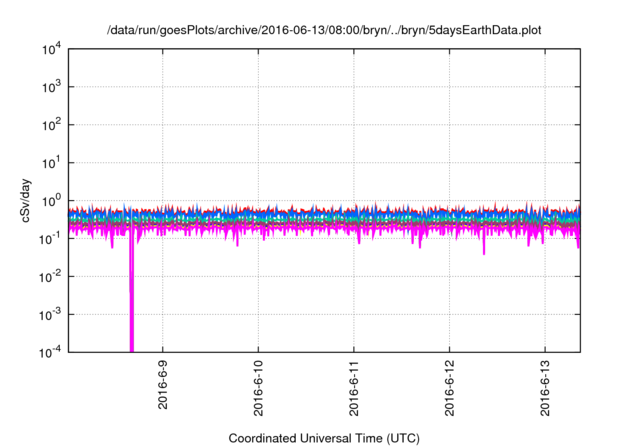Click the 10^0 y-axis tick label
The height and width of the screenshot is (448, 640).
[x=51, y=201]
